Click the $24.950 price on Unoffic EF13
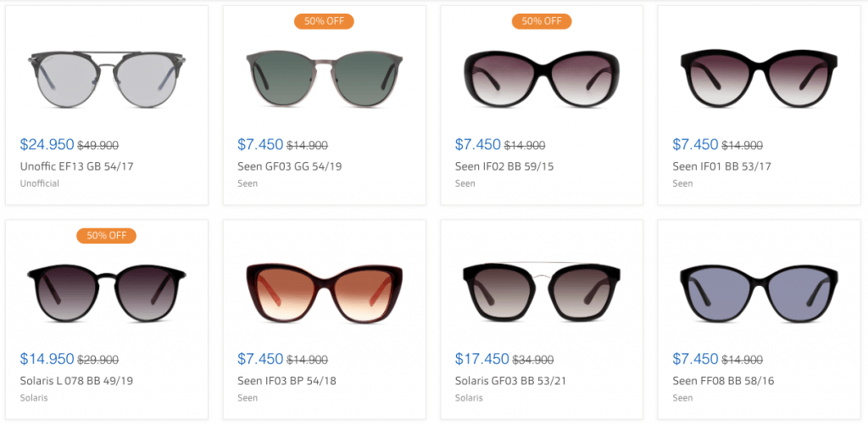The width and height of the screenshot is (868, 426). 47,145
